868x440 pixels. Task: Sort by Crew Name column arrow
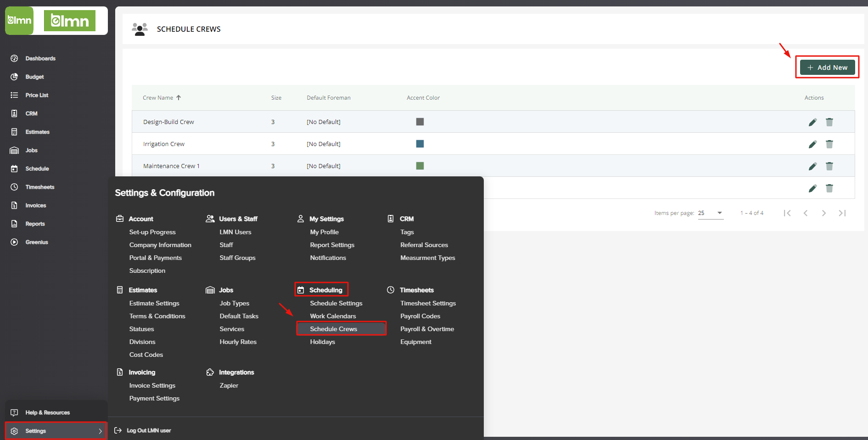point(179,97)
